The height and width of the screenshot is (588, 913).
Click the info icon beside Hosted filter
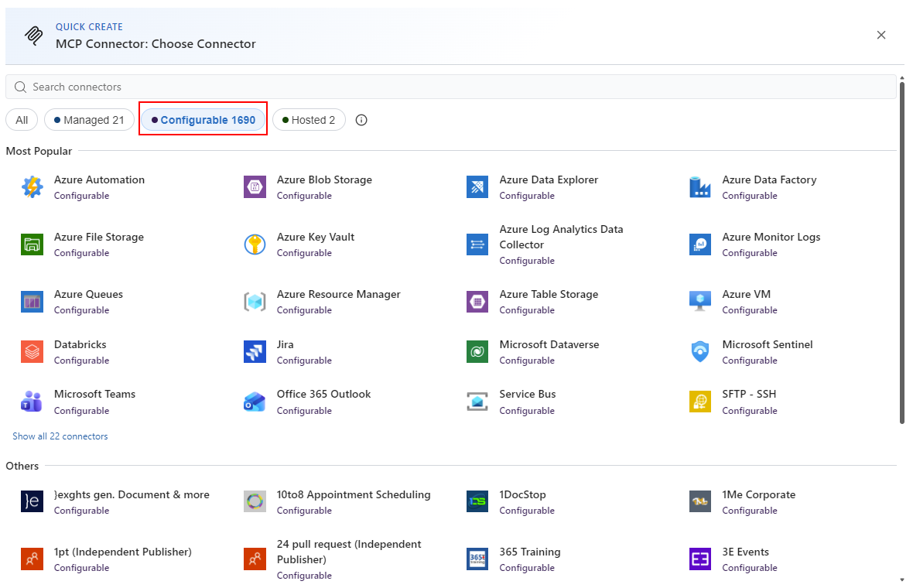361,120
